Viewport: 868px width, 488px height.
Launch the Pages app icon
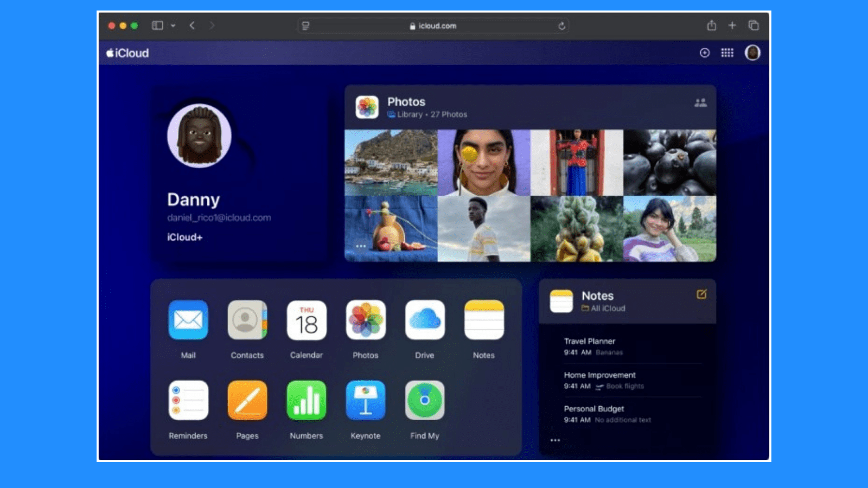pyautogui.click(x=247, y=401)
